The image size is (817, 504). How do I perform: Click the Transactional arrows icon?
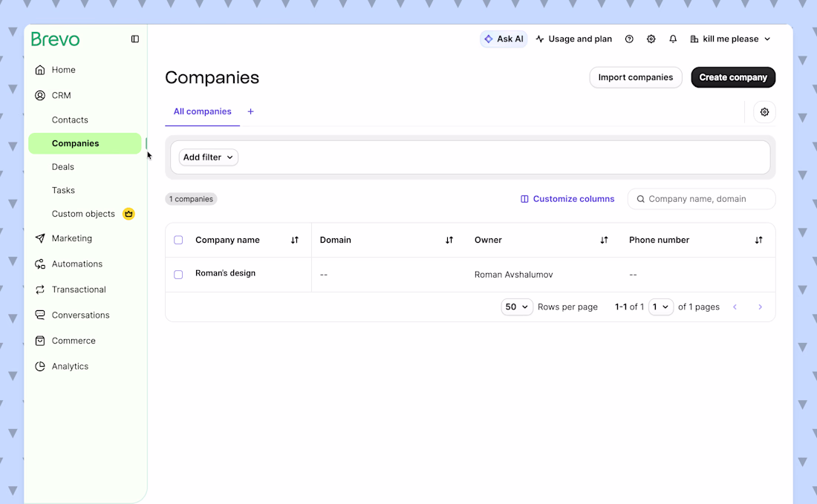point(40,289)
